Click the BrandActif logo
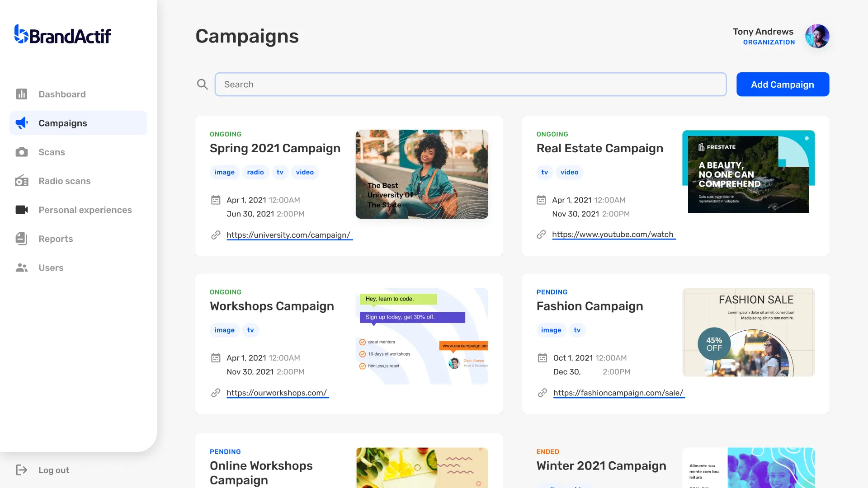The image size is (868, 488). [x=62, y=35]
